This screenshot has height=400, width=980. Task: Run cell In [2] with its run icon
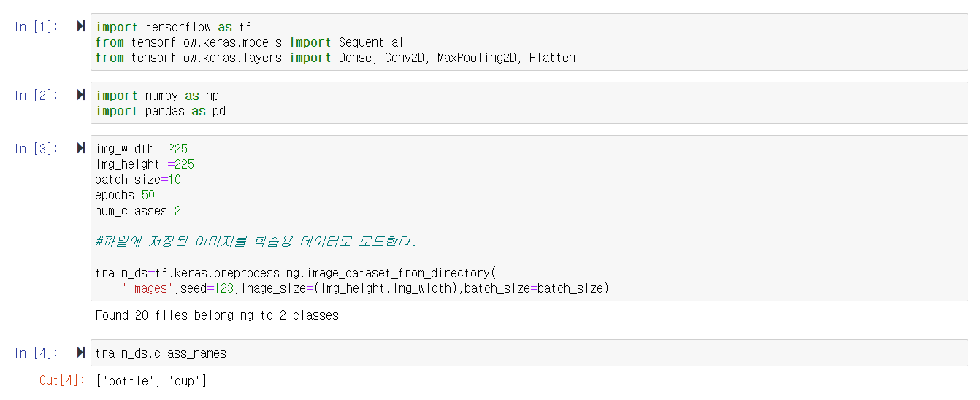[x=81, y=95]
